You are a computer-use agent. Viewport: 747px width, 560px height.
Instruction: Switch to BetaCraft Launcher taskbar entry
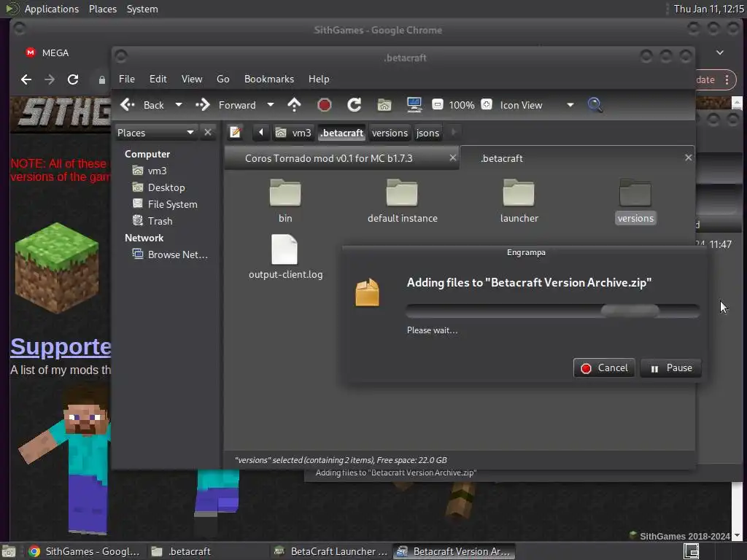point(332,551)
